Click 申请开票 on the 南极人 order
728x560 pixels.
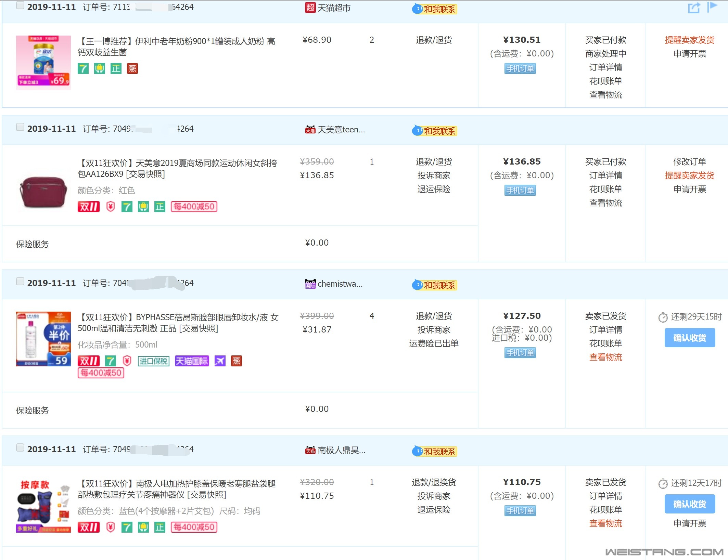[690, 523]
